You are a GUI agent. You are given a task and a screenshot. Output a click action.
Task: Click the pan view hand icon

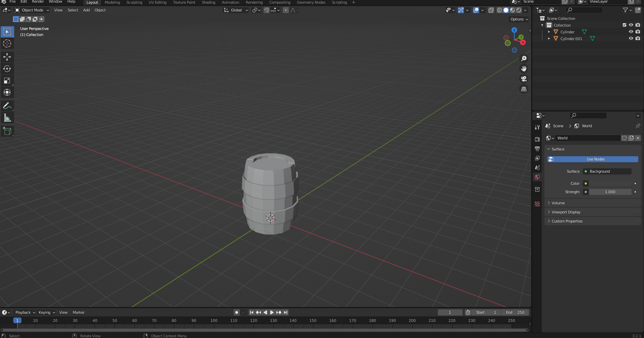click(524, 69)
